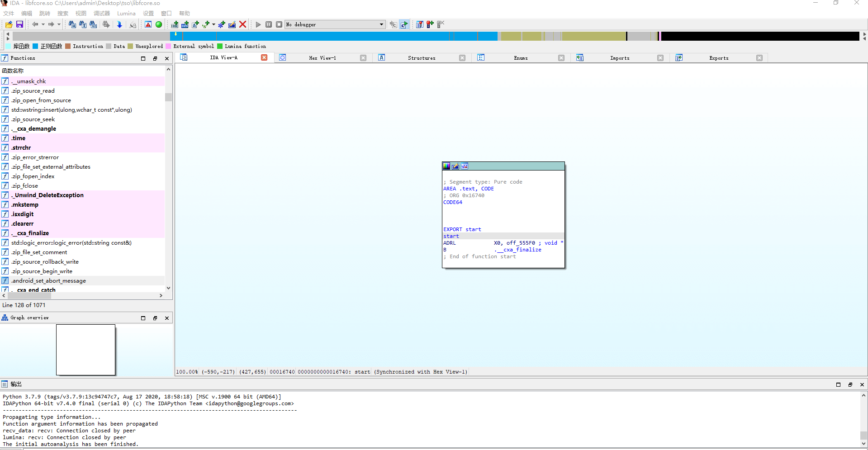The height and width of the screenshot is (450, 868).
Task: Select .zip_source_read in Functions list
Action: 82,91
